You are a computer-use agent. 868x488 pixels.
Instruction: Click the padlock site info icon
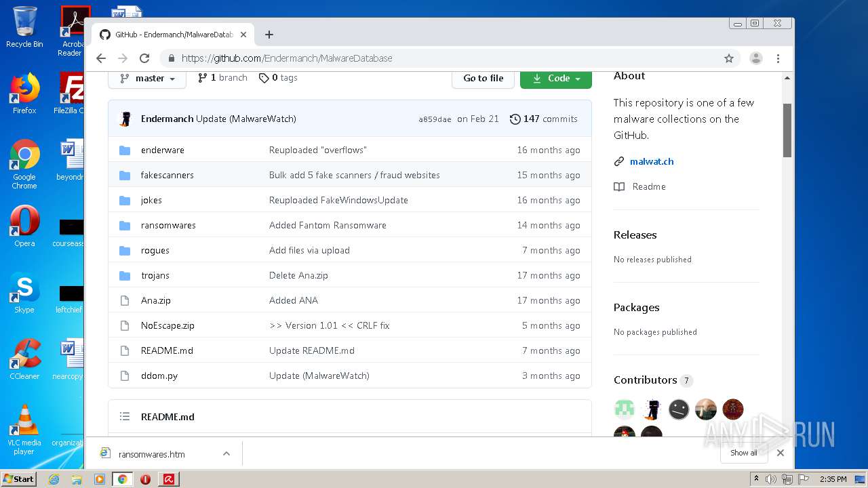pos(172,58)
